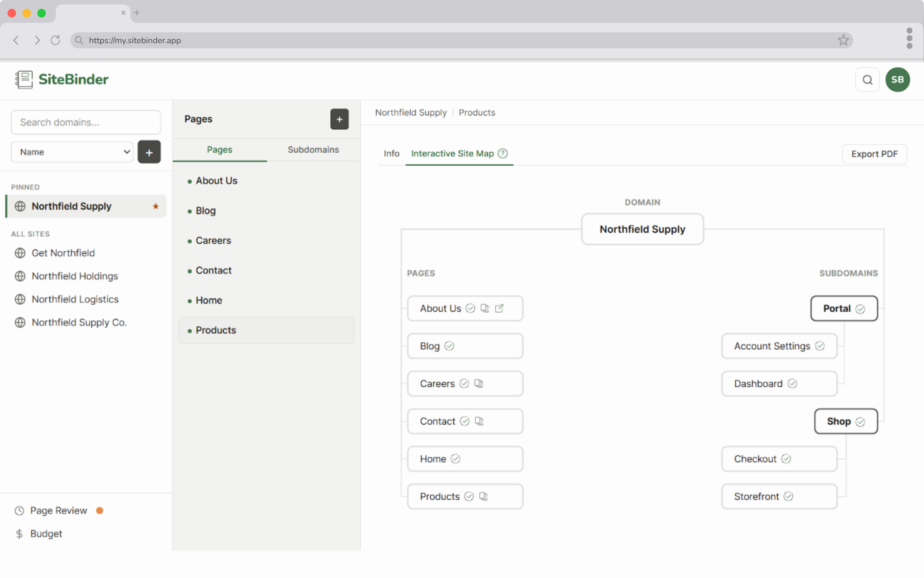Open the Get Northfield site

pos(86,253)
